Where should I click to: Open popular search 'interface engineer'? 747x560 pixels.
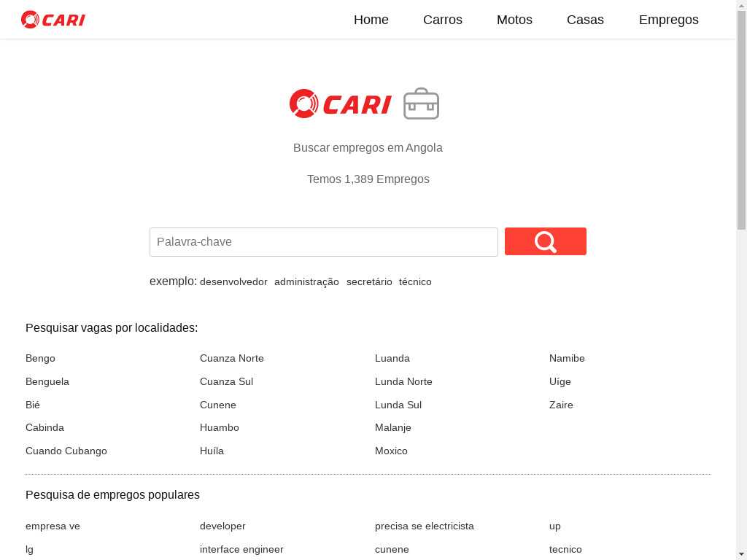241,550
